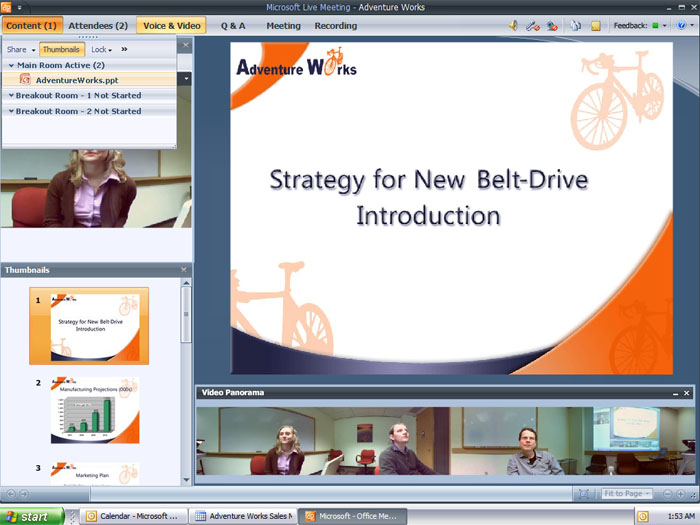Open the Attendees (2) tab
Viewport: 700px width, 525px height.
pos(98,25)
